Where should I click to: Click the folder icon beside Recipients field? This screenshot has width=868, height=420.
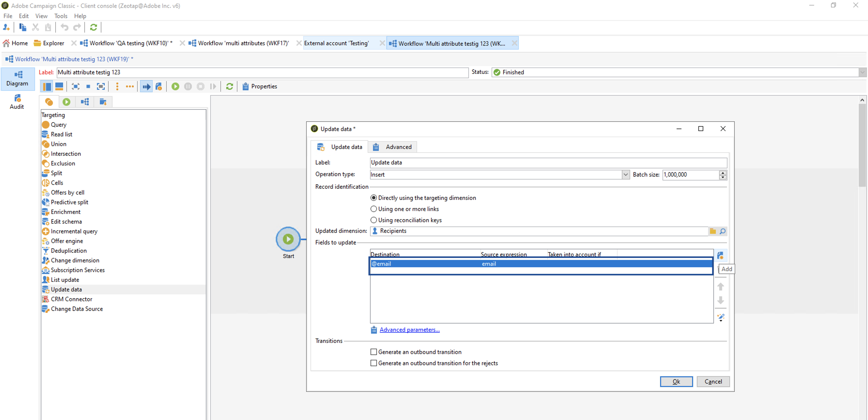pos(713,231)
